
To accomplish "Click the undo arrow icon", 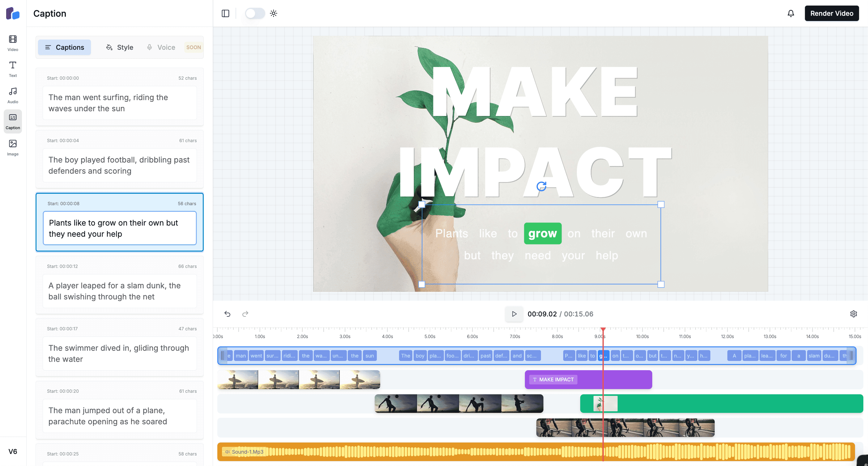I will tap(228, 314).
